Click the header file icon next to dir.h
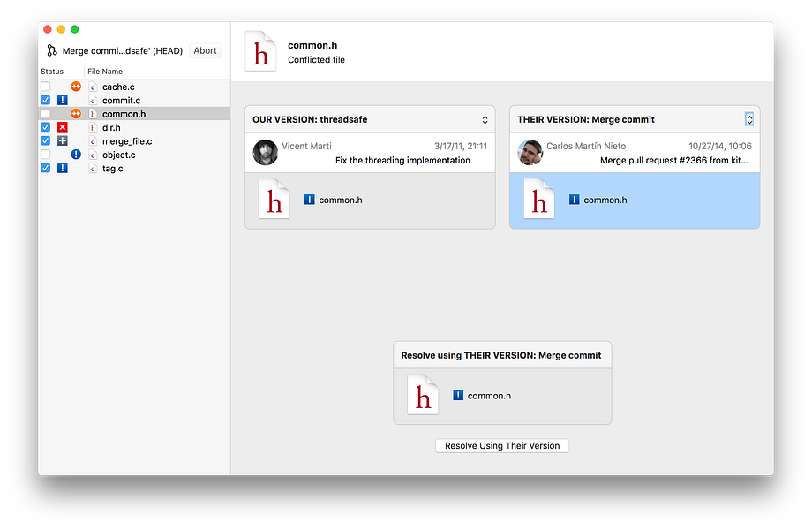This screenshot has height=530, width=812. pos(93,127)
